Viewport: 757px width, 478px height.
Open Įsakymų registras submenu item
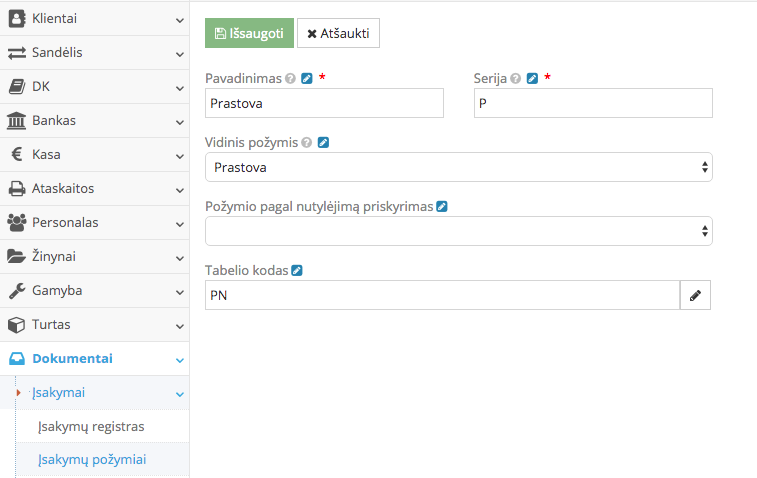(x=91, y=427)
